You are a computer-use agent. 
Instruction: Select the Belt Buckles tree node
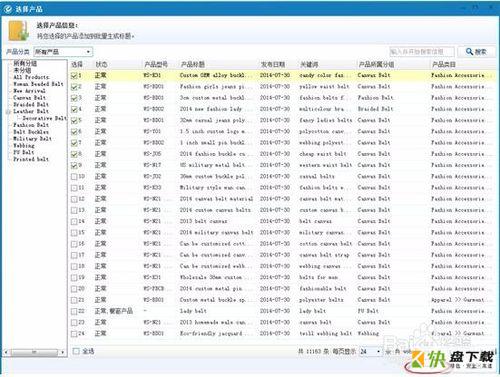click(x=31, y=132)
